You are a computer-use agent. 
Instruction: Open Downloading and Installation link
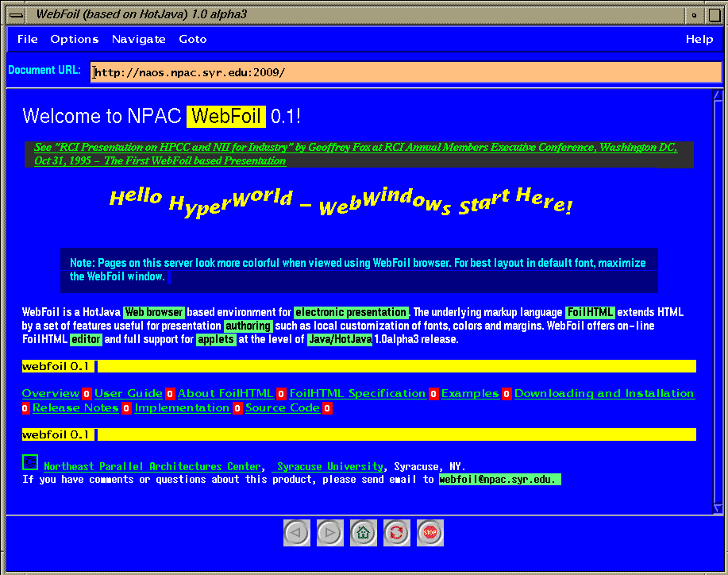pyautogui.click(x=604, y=394)
